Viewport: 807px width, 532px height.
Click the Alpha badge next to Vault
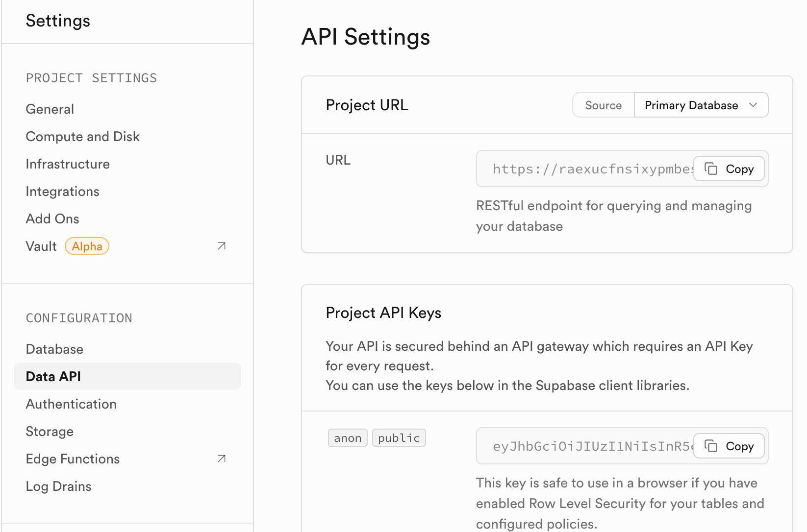tap(87, 246)
